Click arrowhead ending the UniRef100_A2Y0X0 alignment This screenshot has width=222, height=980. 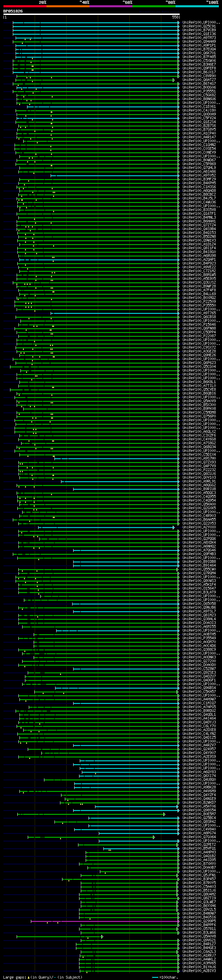(x=174, y=528)
